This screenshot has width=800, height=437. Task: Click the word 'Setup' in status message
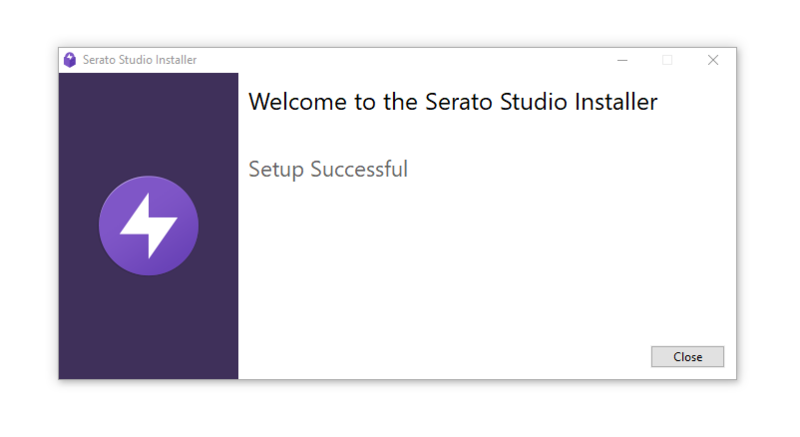pos(276,169)
